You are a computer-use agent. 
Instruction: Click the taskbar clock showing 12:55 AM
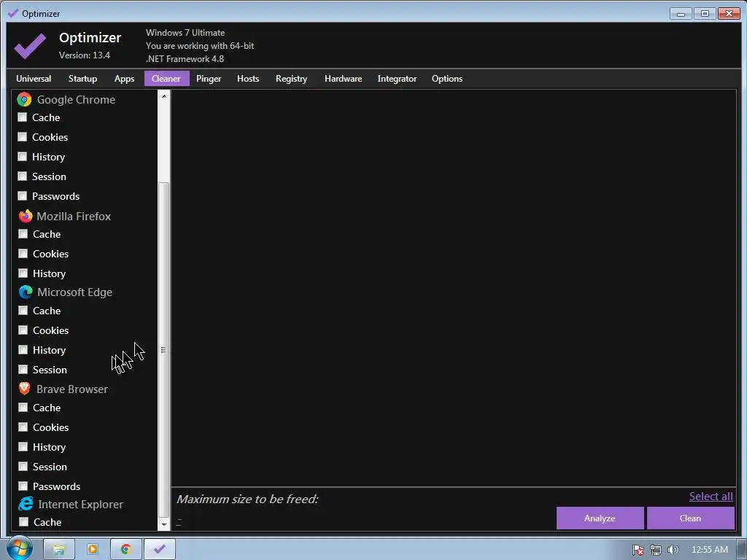coord(709,550)
